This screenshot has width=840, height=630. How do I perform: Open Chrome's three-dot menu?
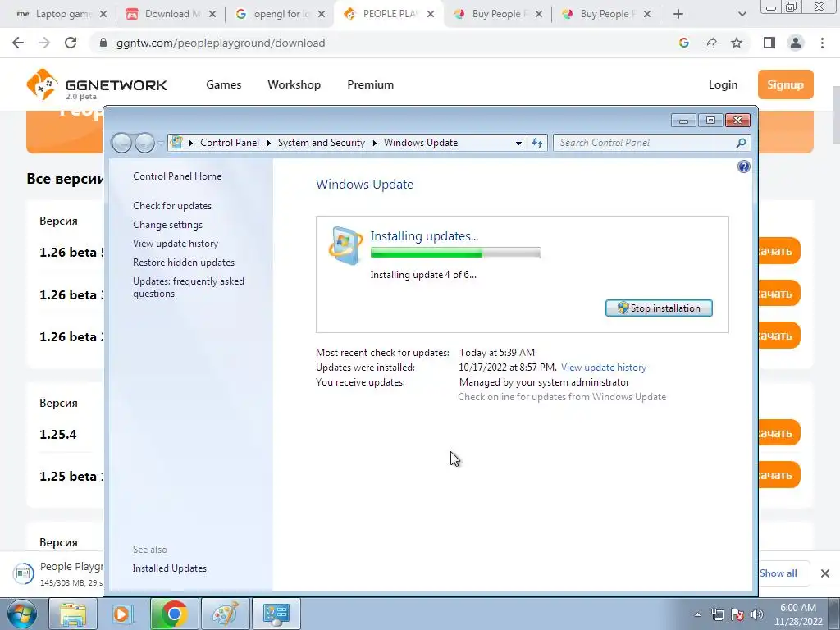822,43
